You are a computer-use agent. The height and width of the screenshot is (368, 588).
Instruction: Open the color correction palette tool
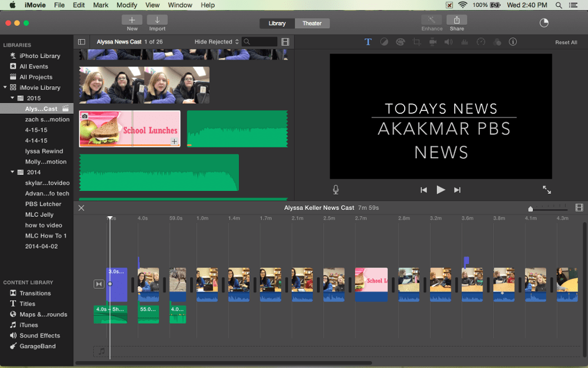[400, 41]
